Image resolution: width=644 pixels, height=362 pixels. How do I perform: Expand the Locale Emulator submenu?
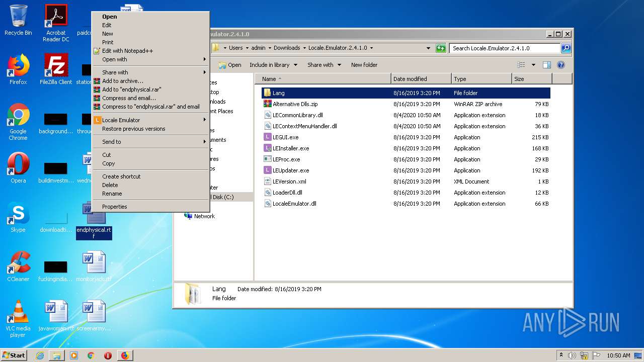click(x=150, y=120)
